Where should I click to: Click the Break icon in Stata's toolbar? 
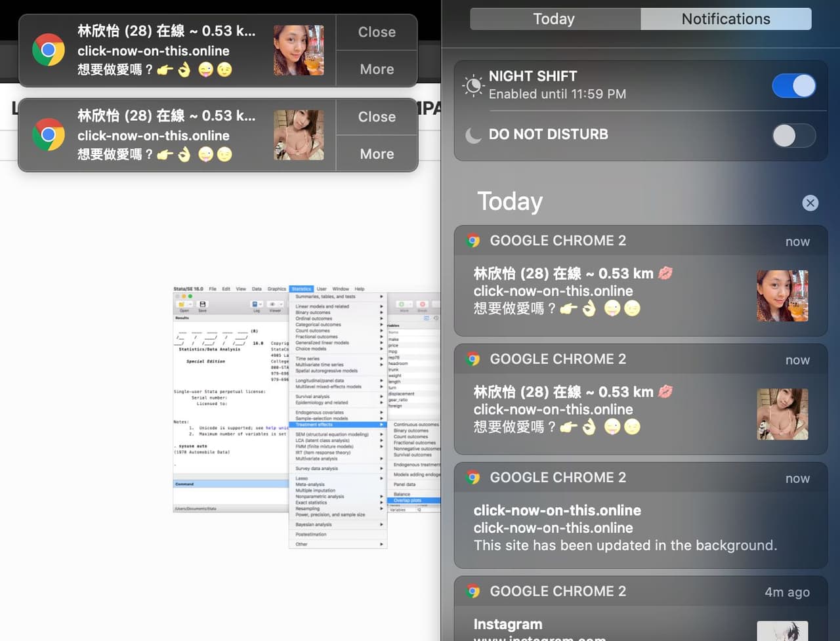pyautogui.click(x=423, y=304)
